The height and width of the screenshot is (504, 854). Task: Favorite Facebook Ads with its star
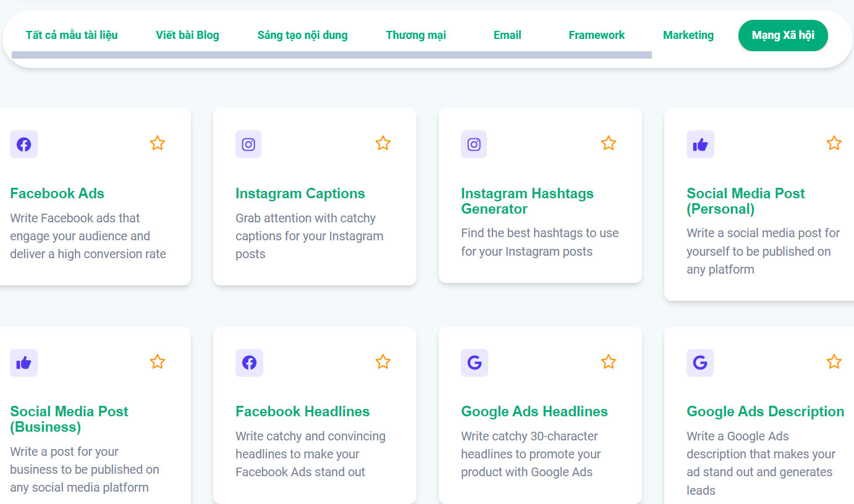(158, 143)
